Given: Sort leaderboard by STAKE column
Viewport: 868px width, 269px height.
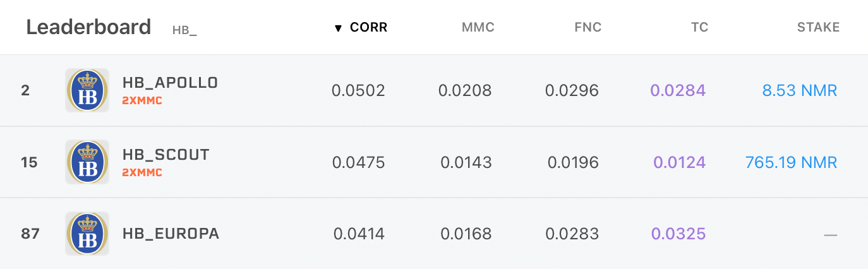Looking at the screenshot, I should [818, 27].
